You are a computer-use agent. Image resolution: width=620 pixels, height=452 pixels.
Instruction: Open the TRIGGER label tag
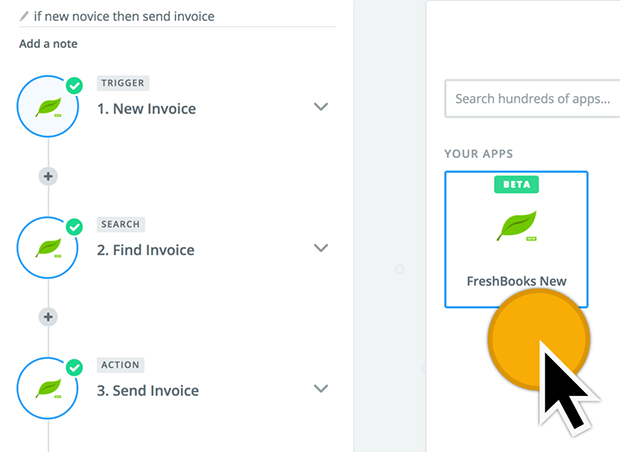(x=123, y=83)
